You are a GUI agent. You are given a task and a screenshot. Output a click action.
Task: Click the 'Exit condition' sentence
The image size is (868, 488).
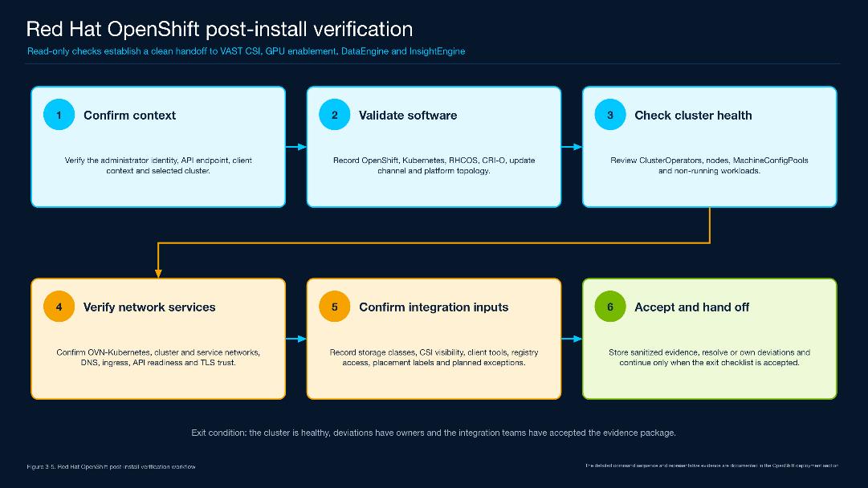click(434, 433)
